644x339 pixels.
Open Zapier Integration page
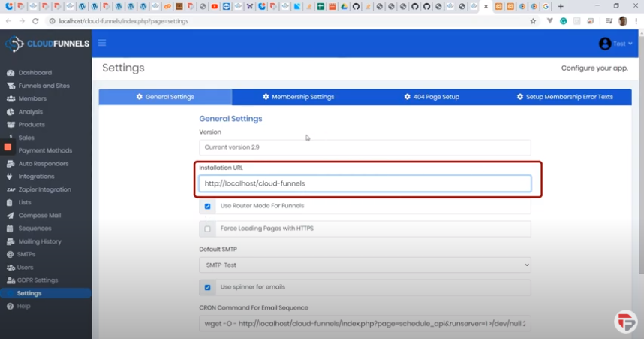pyautogui.click(x=44, y=189)
